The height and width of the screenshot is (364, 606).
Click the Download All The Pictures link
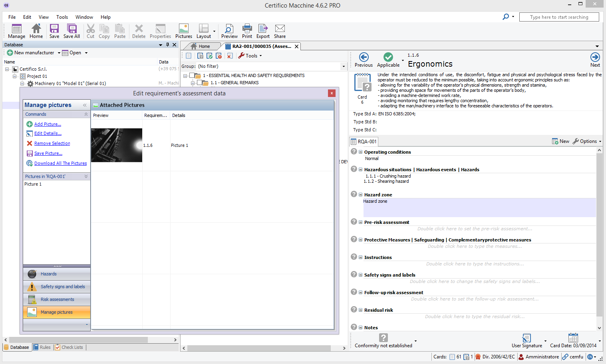click(60, 163)
